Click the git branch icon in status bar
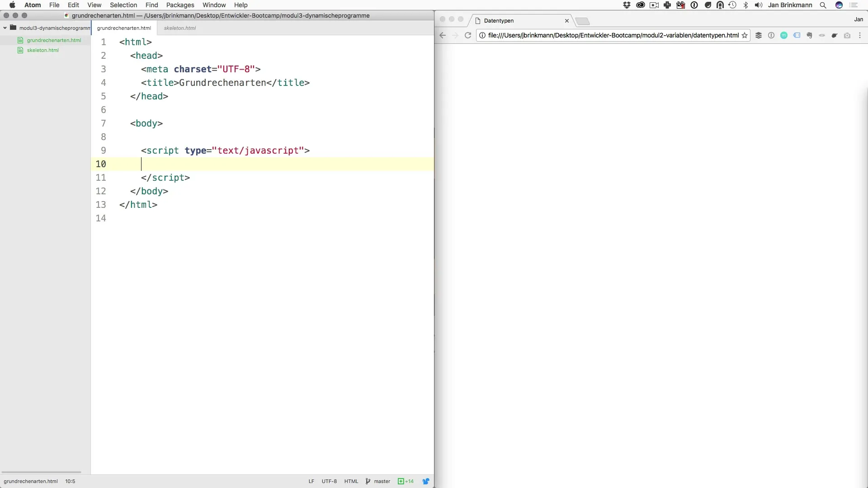The width and height of the screenshot is (868, 488). click(368, 481)
